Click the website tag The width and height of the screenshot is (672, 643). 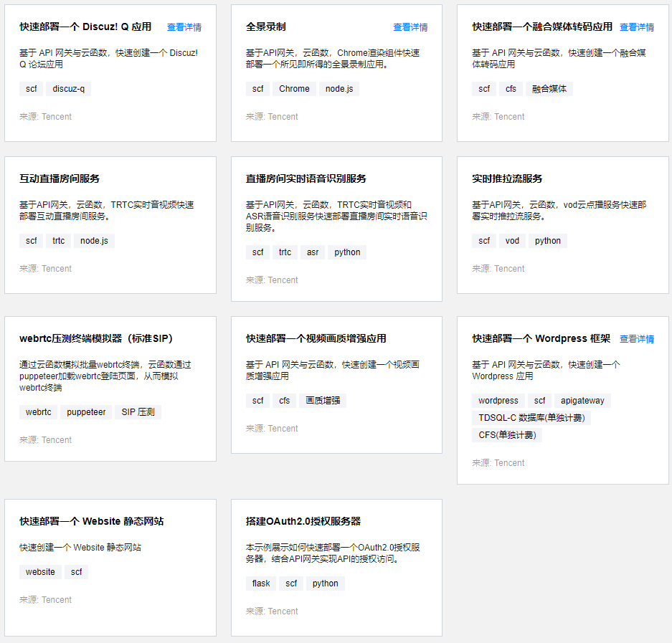click(40, 572)
